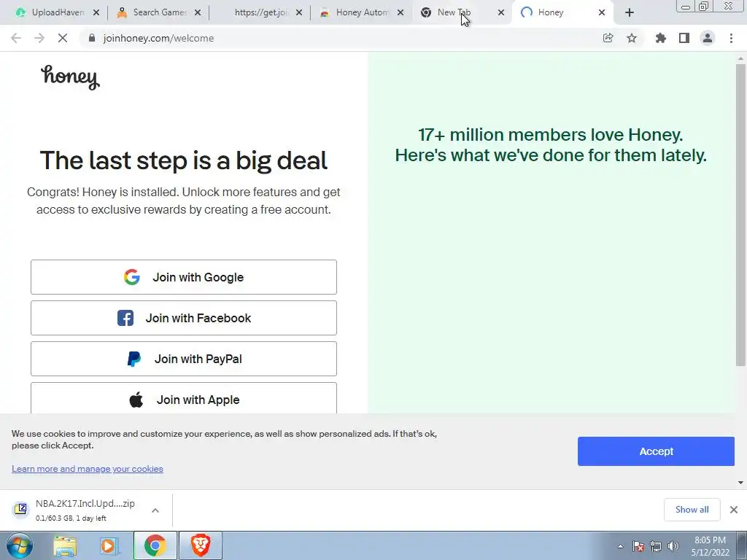This screenshot has width=747, height=560.
Task: Click Join with Facebook button
Action: 183,318
